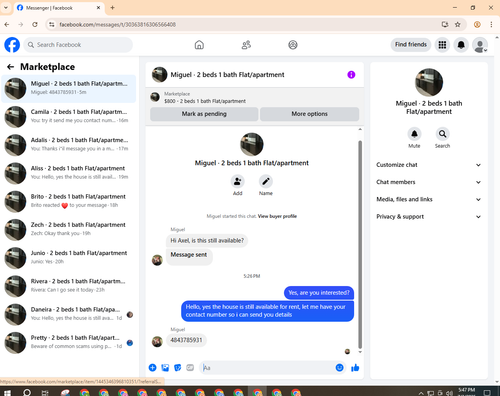
Task: Click the chat scrollbar thumb
Action: (360, 244)
